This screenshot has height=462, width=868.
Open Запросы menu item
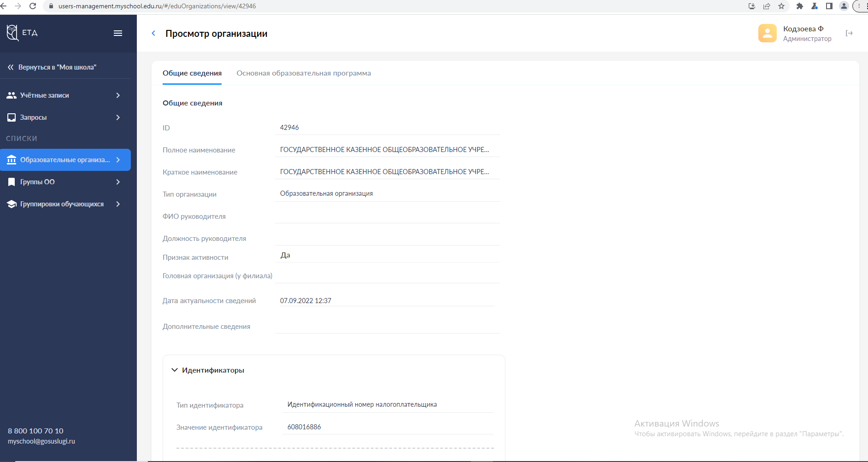[x=65, y=117]
